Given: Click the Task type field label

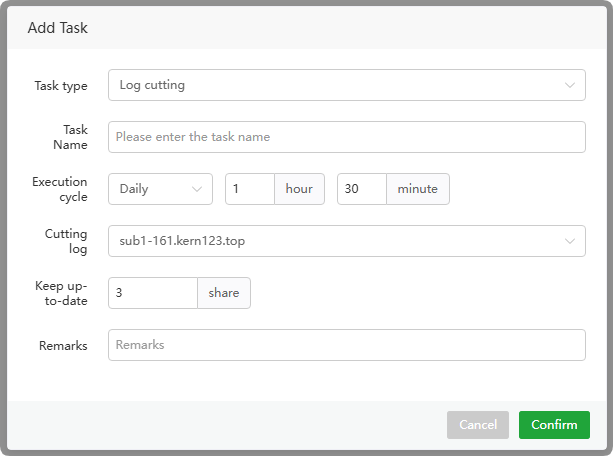Looking at the screenshot, I should (x=61, y=86).
